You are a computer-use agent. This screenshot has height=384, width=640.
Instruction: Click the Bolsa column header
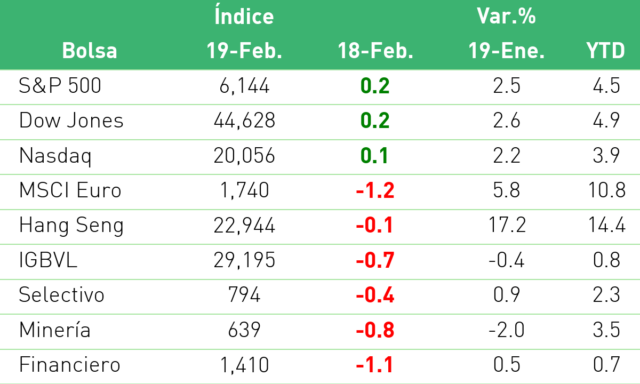tap(89, 51)
